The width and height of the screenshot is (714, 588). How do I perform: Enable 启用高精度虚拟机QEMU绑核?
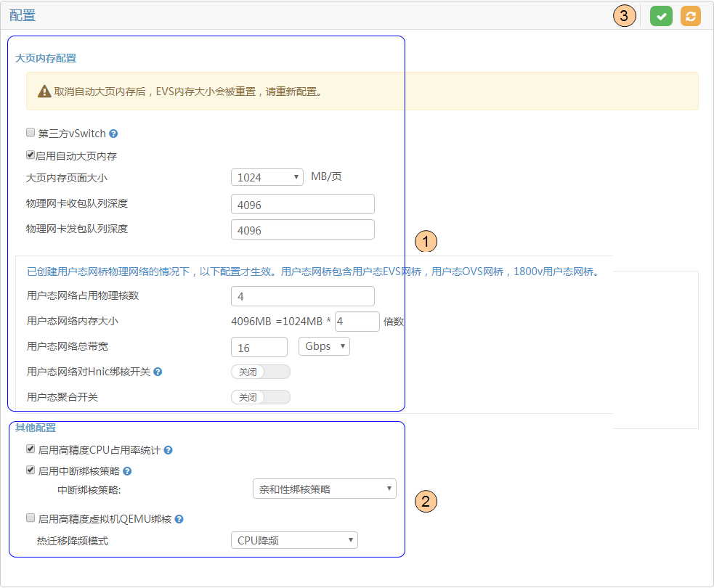(x=30, y=518)
